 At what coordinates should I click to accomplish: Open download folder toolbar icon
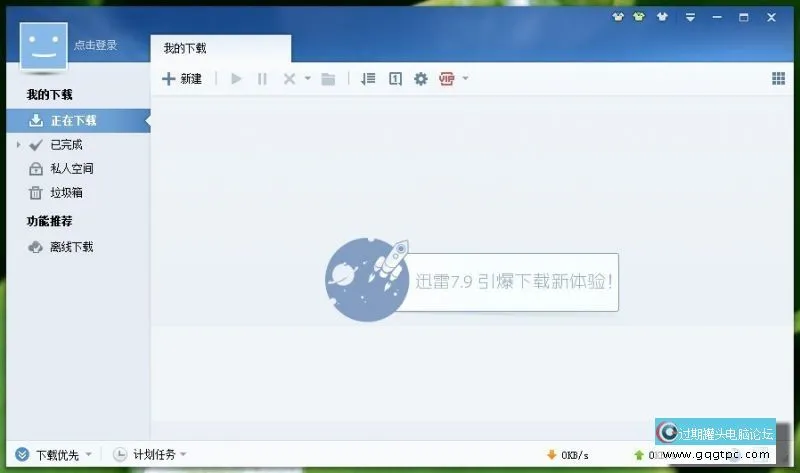click(328, 79)
